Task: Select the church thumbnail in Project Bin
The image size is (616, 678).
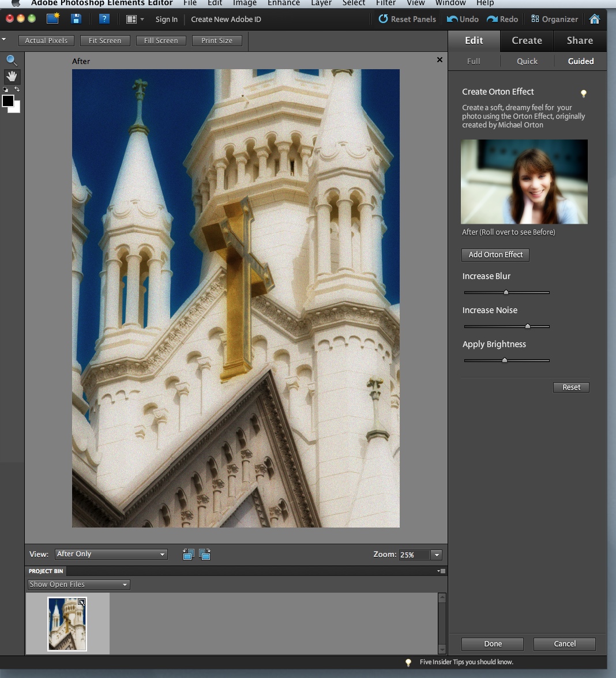Action: 67,624
